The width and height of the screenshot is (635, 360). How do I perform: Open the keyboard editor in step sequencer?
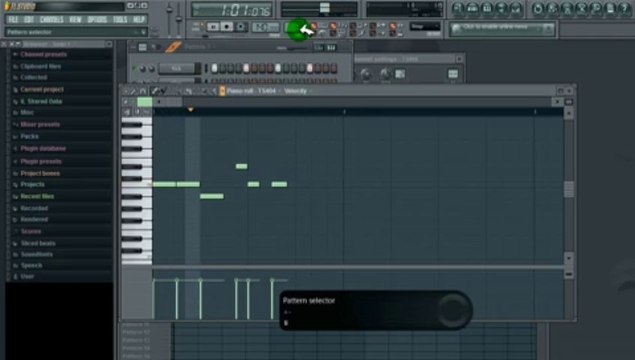click(x=331, y=47)
